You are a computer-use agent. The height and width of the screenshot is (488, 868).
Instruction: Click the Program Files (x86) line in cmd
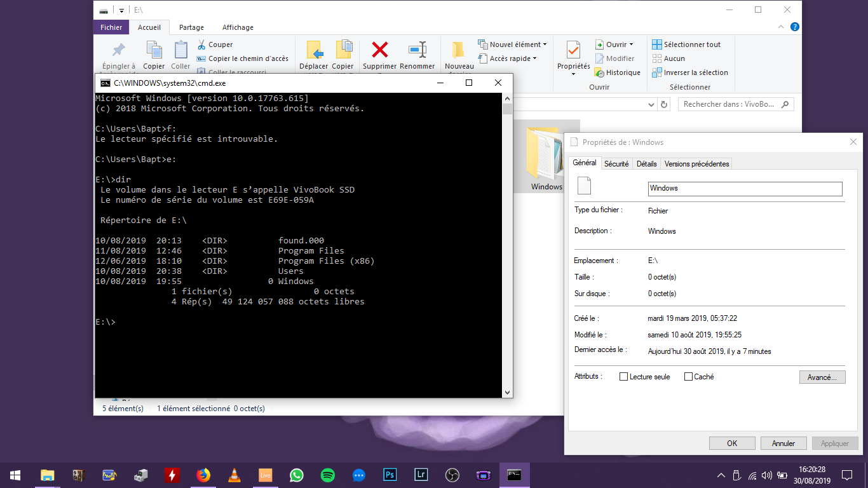pyautogui.click(x=235, y=261)
